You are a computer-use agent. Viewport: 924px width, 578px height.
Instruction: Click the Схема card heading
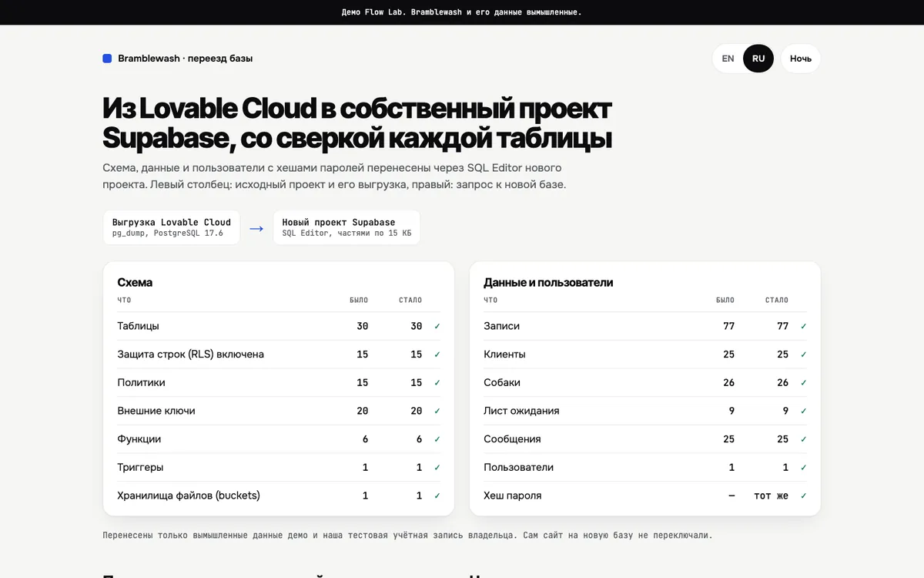point(135,282)
